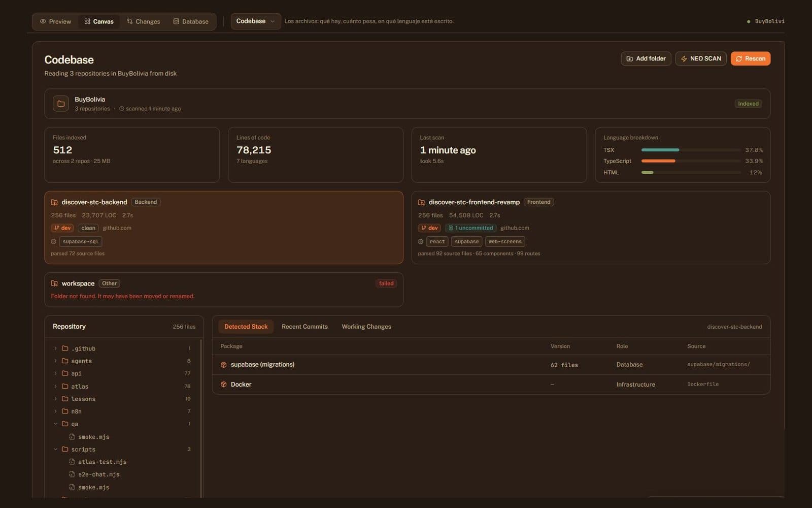Click the gear icon on frontend card
The image size is (812, 508).
point(421,242)
